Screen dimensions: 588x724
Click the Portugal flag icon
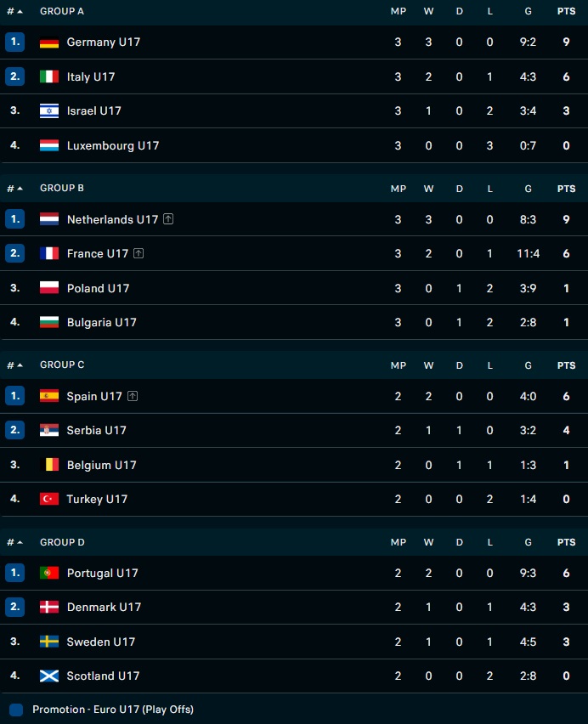[x=49, y=573]
